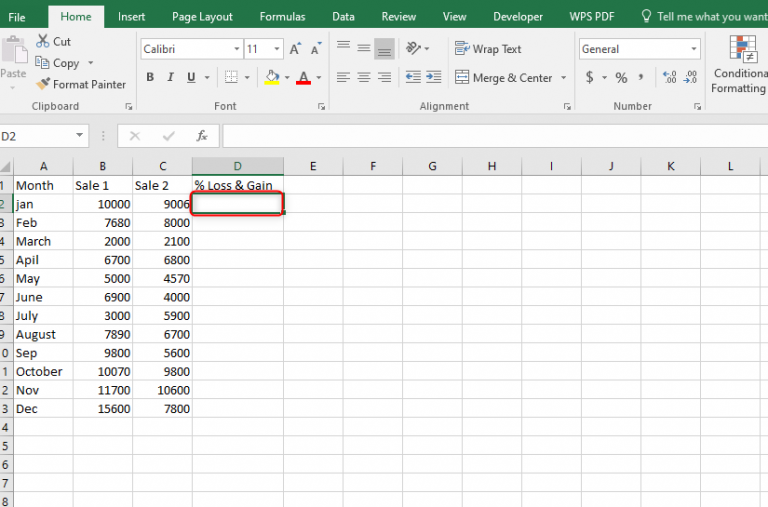Click Merge & Center button
The width and height of the screenshot is (768, 507).
[x=504, y=77]
